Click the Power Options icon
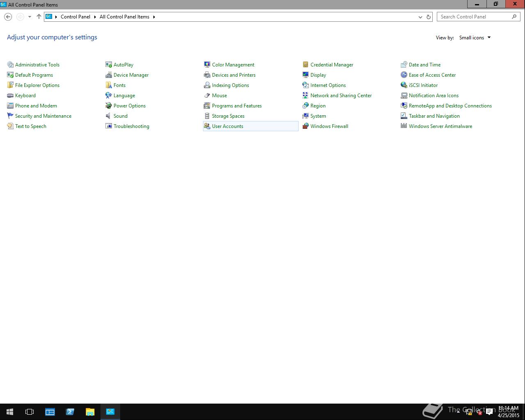The height and width of the screenshot is (420, 525). (109, 106)
